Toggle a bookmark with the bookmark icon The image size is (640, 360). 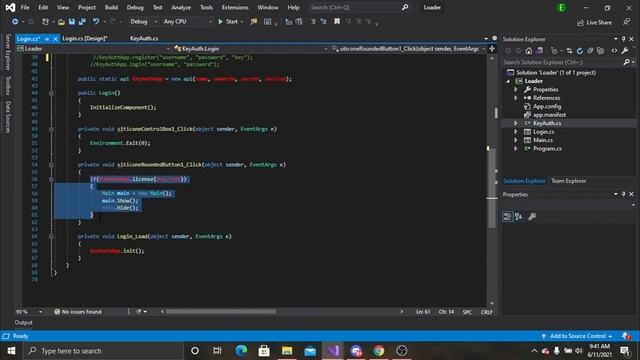pos(337,22)
